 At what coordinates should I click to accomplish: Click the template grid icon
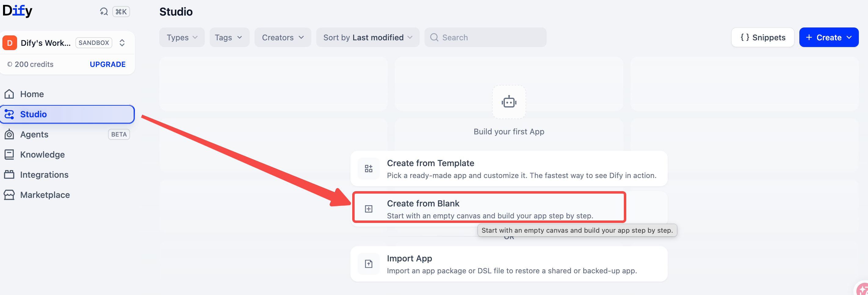click(x=369, y=169)
